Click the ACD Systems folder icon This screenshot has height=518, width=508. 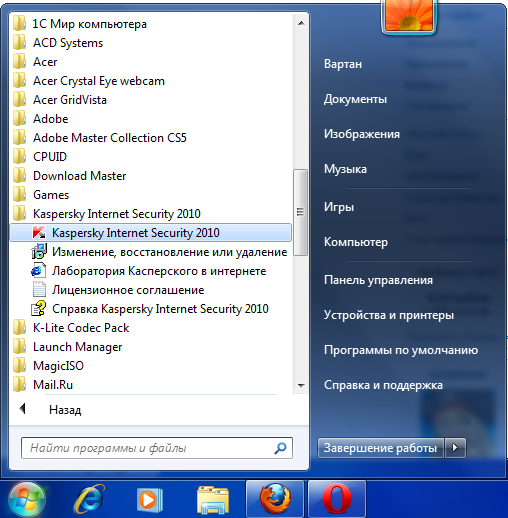pos(20,43)
